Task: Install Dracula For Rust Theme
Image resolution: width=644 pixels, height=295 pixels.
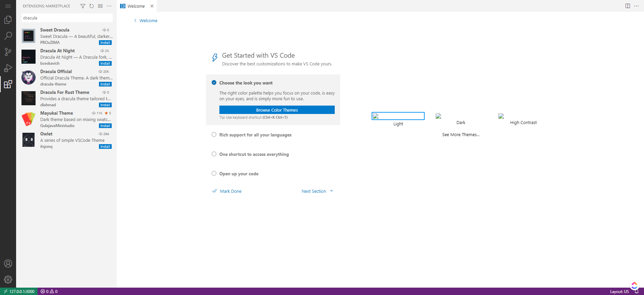Action: click(x=105, y=105)
